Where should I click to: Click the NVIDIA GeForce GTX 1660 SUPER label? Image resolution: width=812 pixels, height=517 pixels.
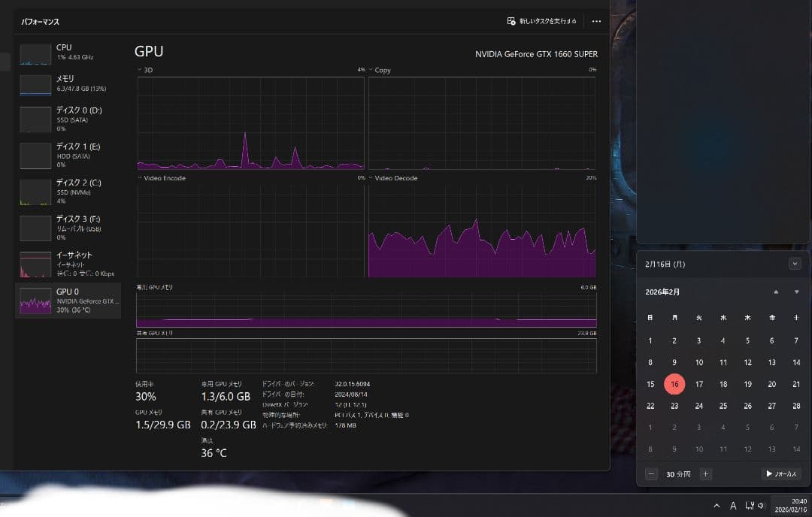coord(537,54)
